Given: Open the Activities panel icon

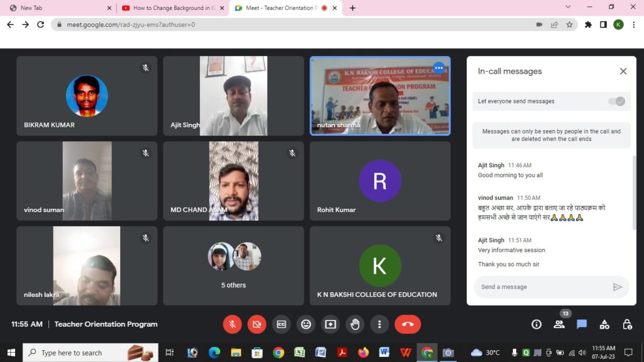Looking at the screenshot, I should tap(604, 324).
